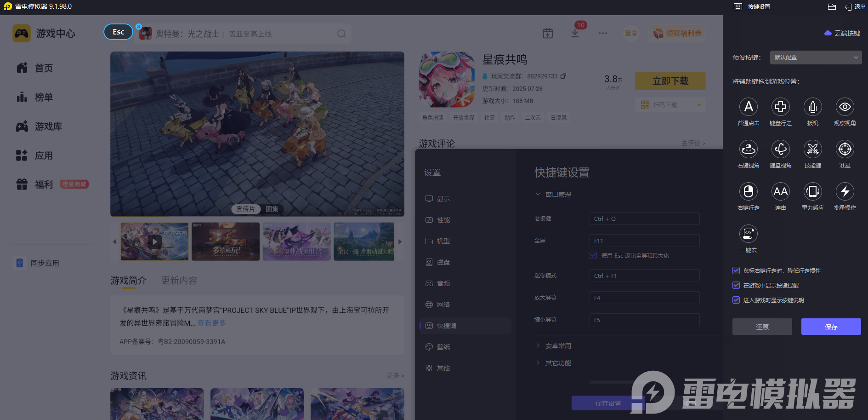Screen dimensions: 868x420
Task: Select the 一键宏 macro icon
Action: 749,234
